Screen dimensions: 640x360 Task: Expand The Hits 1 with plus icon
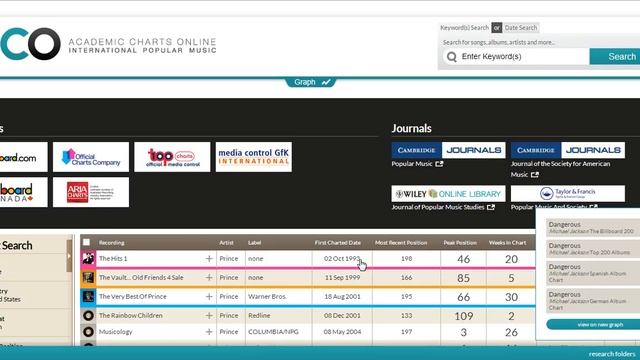click(x=209, y=258)
